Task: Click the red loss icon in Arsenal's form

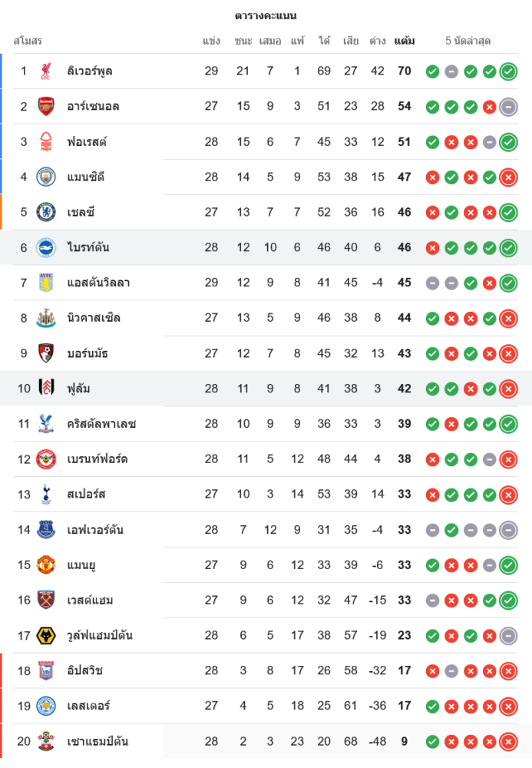Action: pyautogui.click(x=489, y=107)
